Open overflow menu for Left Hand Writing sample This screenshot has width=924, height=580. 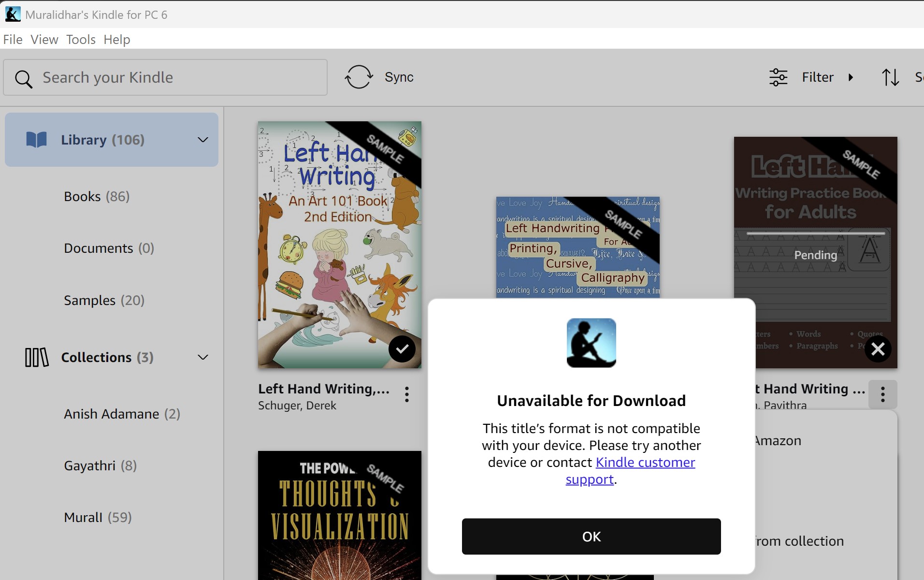point(406,394)
